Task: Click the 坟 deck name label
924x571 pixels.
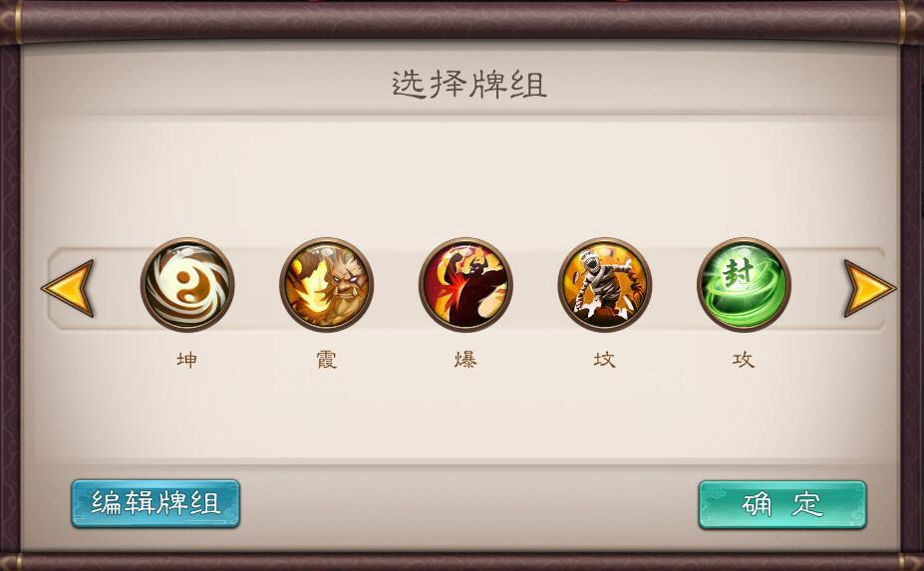Action: coord(605,360)
